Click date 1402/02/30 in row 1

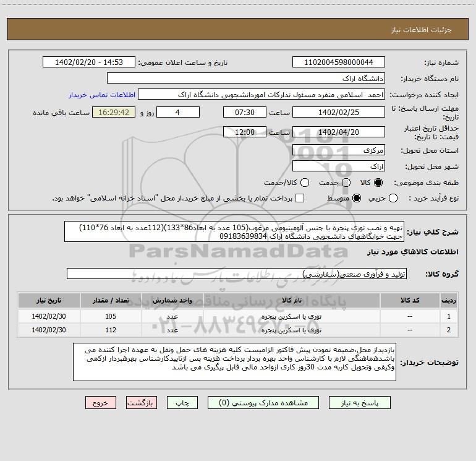pyautogui.click(x=49, y=316)
